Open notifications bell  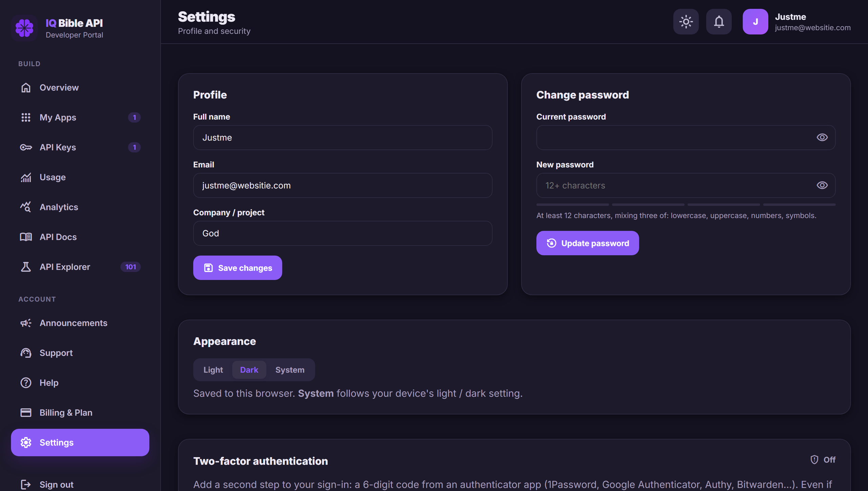coord(719,22)
